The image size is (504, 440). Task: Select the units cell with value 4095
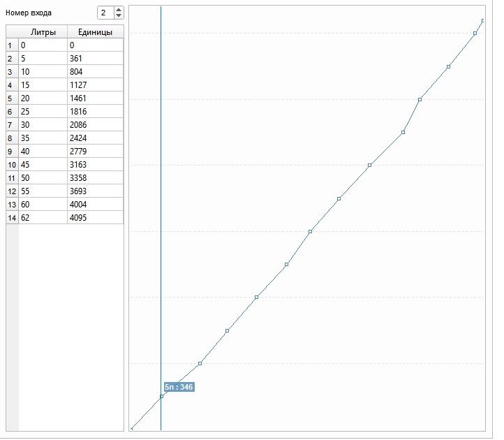pos(95,217)
